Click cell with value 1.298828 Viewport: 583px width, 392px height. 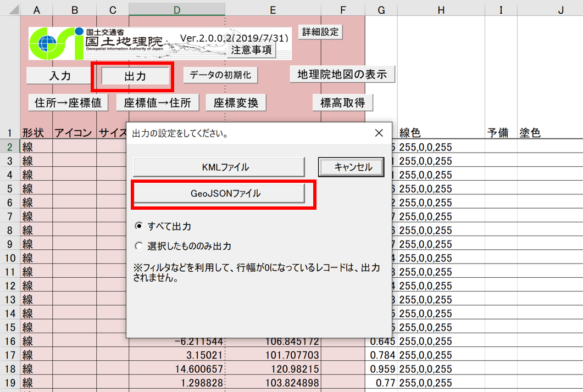point(177,383)
